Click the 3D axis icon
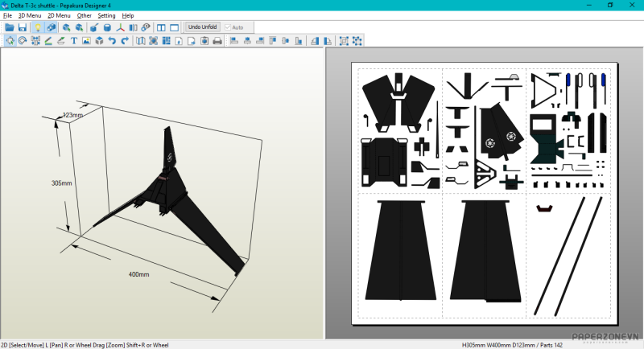The image size is (644, 349). point(119,27)
